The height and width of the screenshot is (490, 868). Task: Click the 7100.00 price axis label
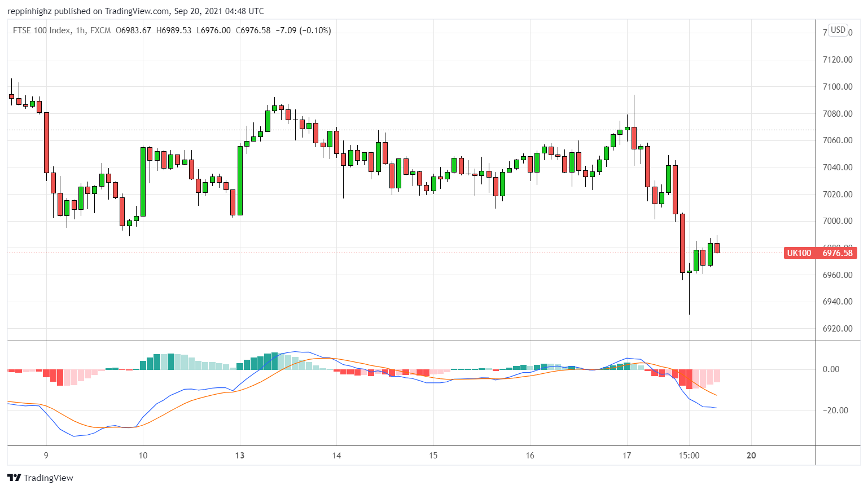pyautogui.click(x=838, y=87)
